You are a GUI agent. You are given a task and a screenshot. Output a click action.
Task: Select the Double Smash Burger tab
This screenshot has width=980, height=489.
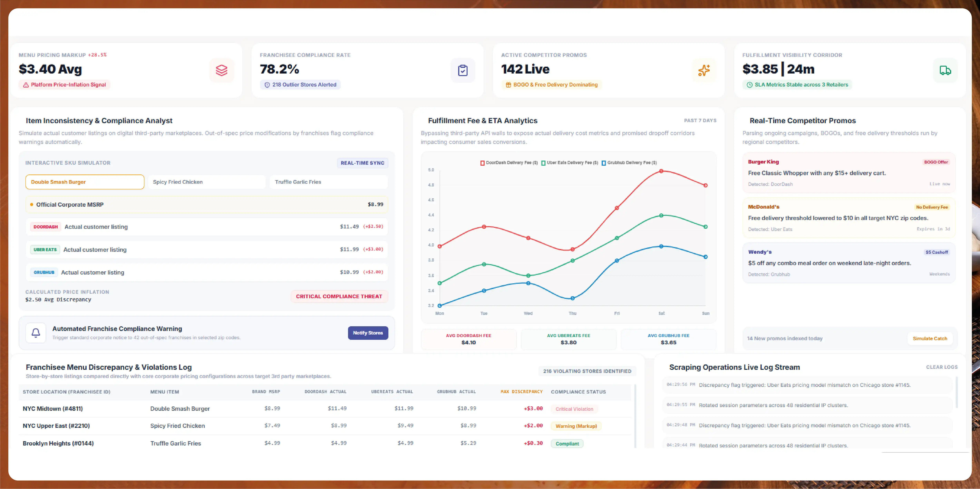(85, 182)
